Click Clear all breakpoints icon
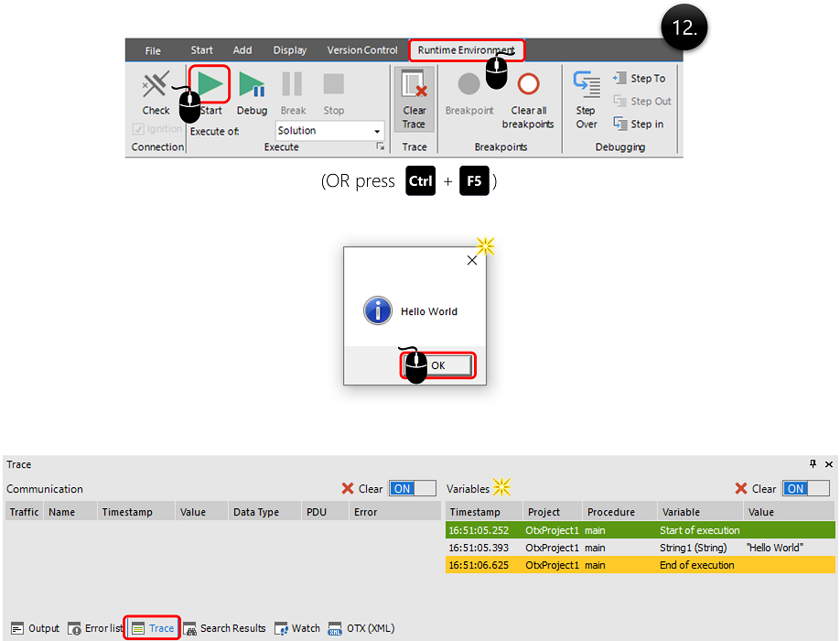 click(x=528, y=85)
